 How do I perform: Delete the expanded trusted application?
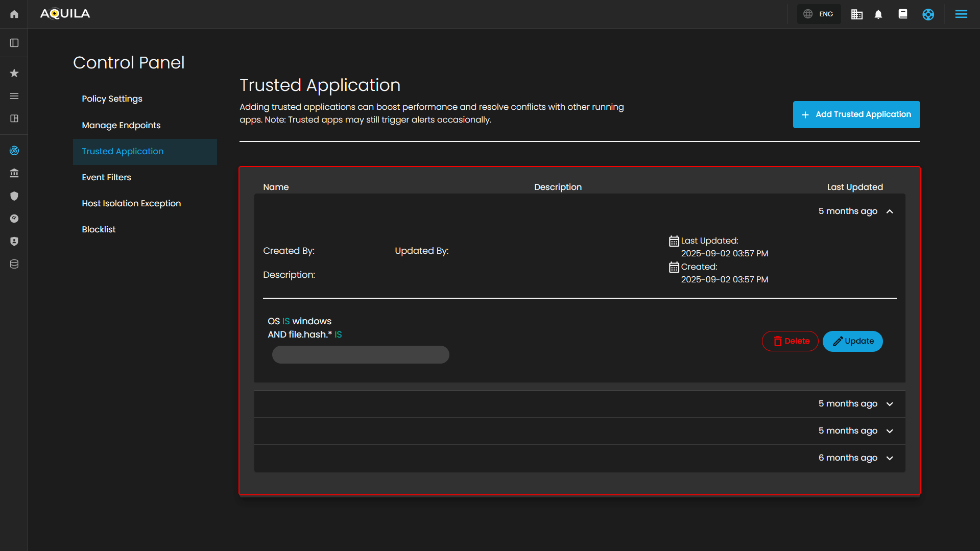790,341
